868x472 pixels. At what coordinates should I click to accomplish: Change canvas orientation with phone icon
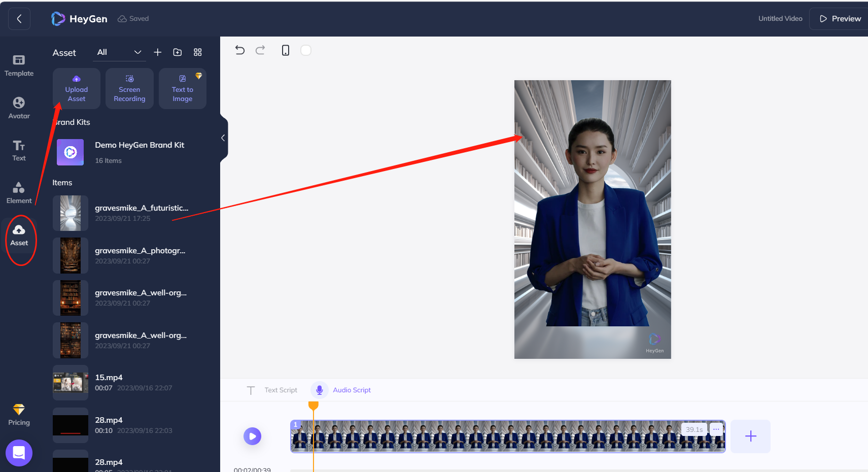coord(286,50)
